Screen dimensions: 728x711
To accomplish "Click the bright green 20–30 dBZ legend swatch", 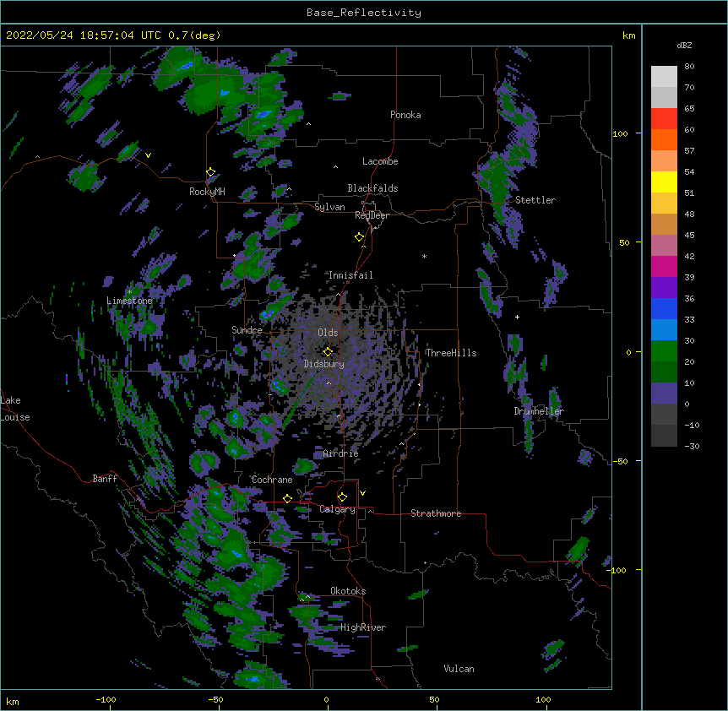I will click(x=664, y=351).
